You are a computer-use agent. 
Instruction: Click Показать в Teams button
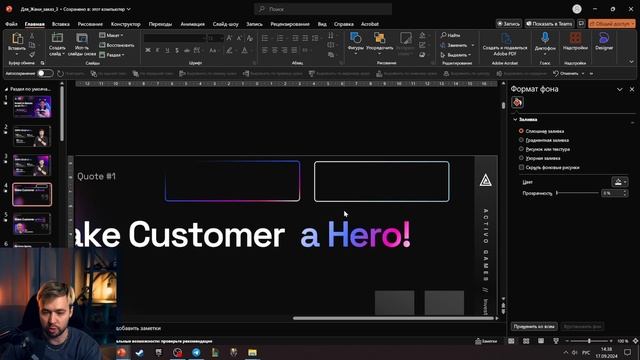[x=549, y=24]
